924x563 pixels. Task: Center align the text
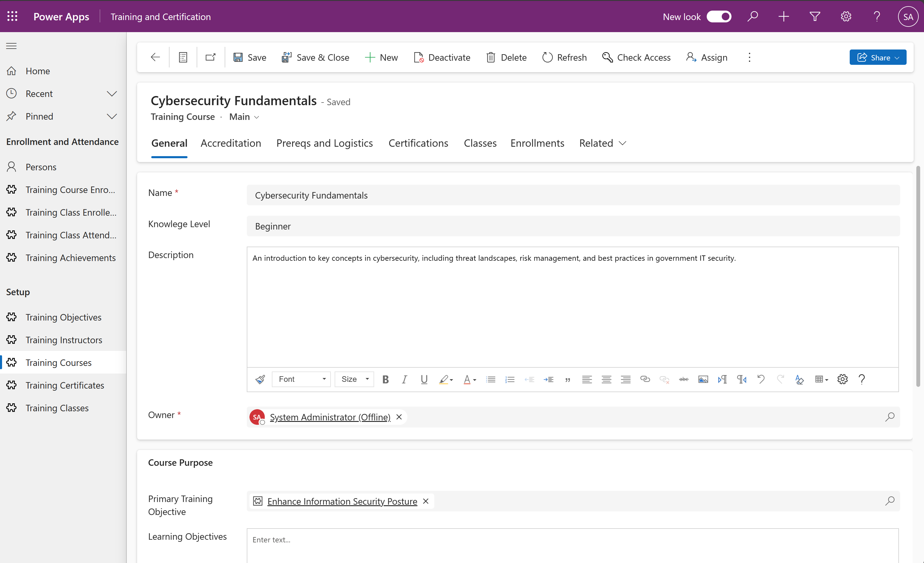point(606,379)
